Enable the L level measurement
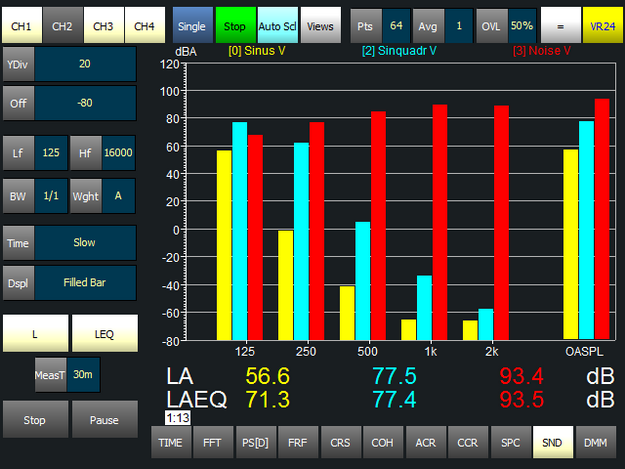 (35, 333)
